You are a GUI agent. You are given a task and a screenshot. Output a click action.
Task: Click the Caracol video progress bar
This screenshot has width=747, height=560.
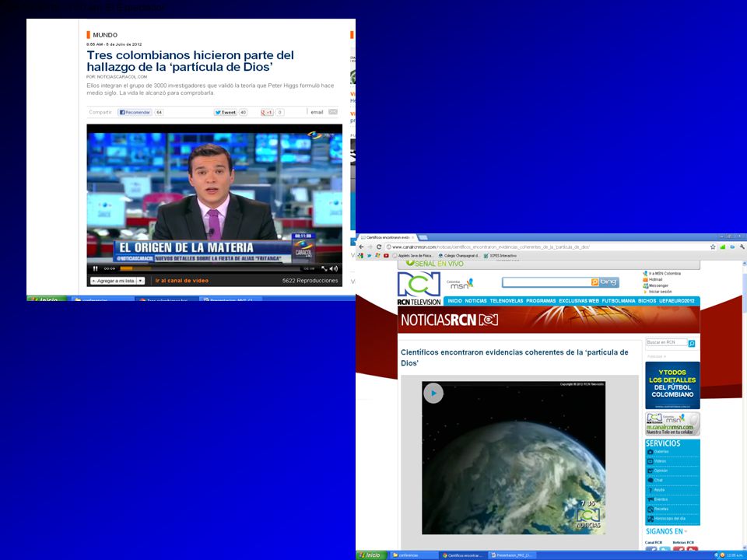click(209, 268)
